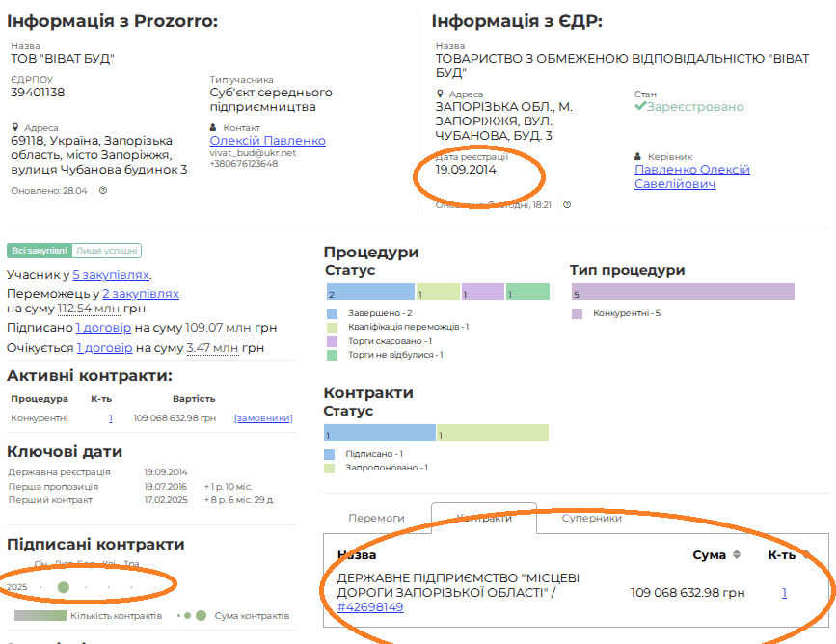
Task: Open the customer code link '#42698149'
Action: pos(370,607)
